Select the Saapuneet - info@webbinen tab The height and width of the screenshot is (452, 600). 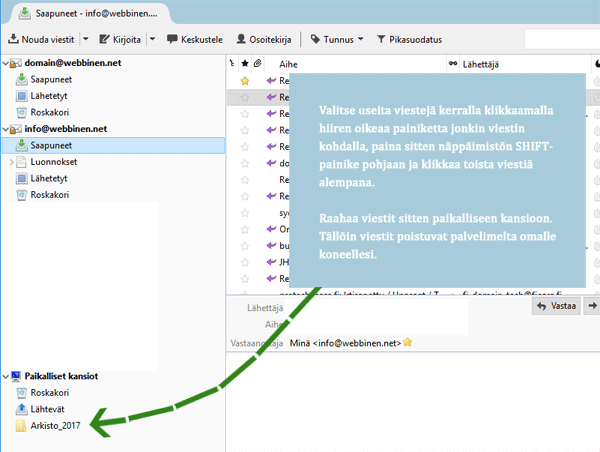tap(91, 13)
